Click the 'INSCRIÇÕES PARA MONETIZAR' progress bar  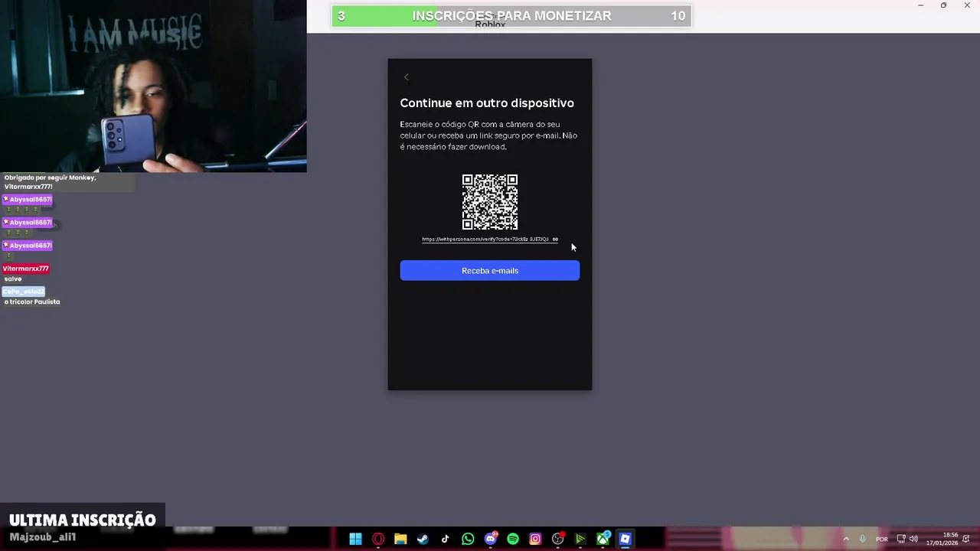511,16
